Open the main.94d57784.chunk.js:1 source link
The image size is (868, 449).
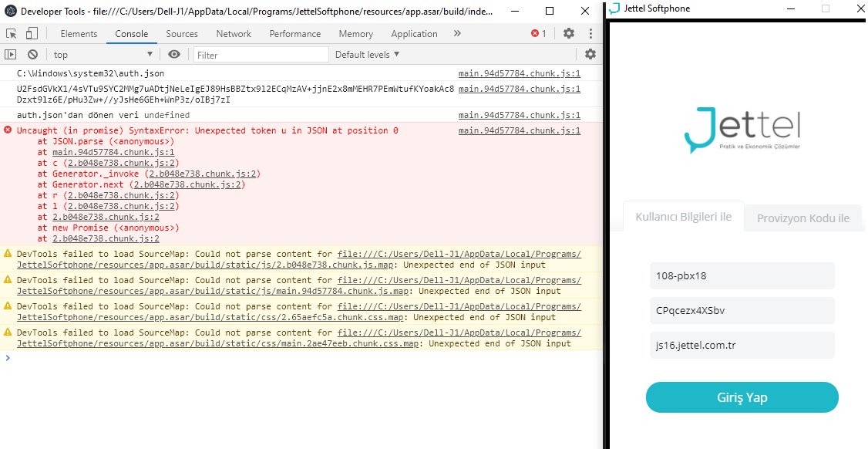coord(520,73)
